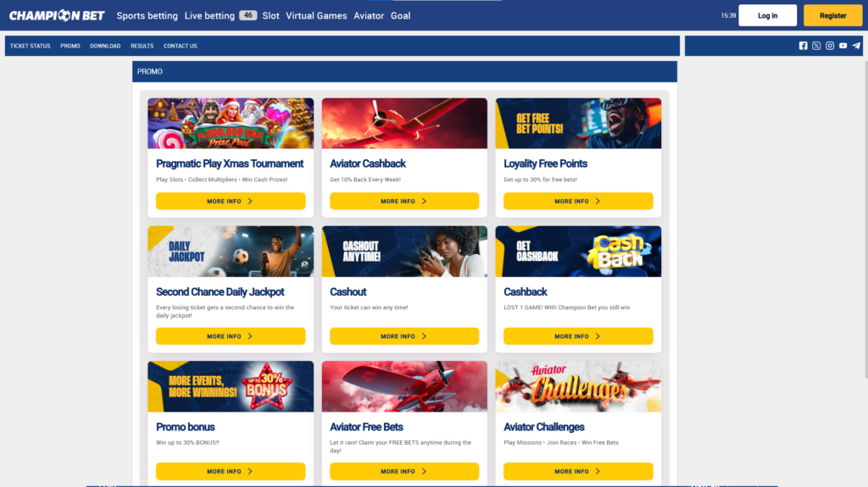Go to the Ticket Status tab

tap(30, 46)
